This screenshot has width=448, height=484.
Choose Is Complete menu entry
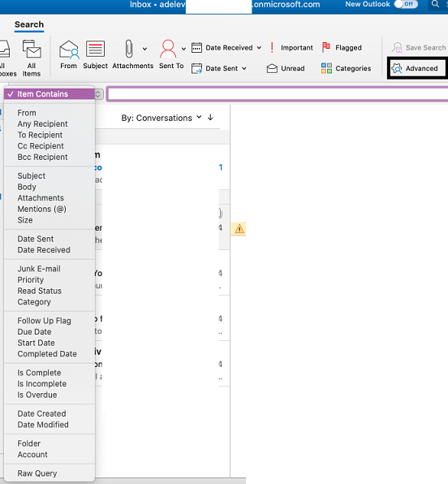point(50,373)
